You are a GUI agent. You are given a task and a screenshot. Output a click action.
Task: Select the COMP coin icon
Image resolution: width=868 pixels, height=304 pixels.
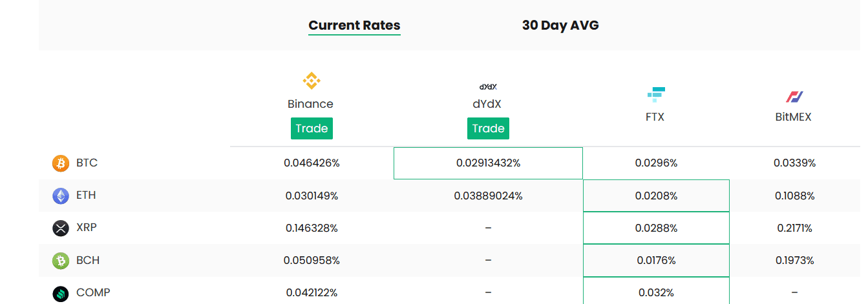tap(60, 293)
